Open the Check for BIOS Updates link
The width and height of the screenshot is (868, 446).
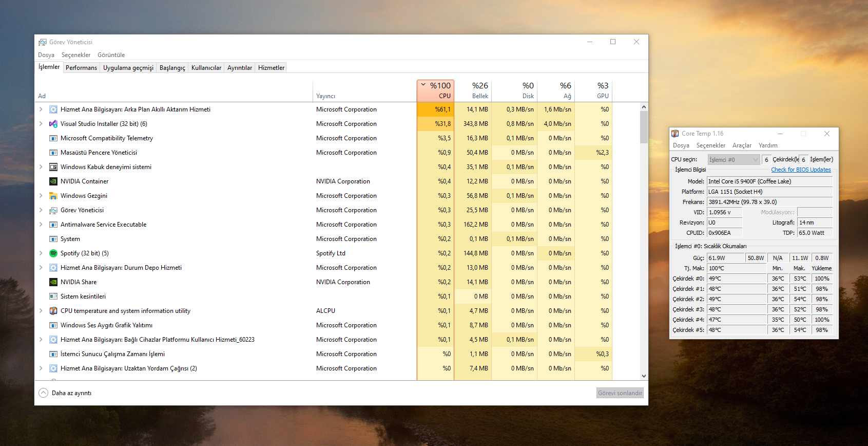[x=801, y=170]
